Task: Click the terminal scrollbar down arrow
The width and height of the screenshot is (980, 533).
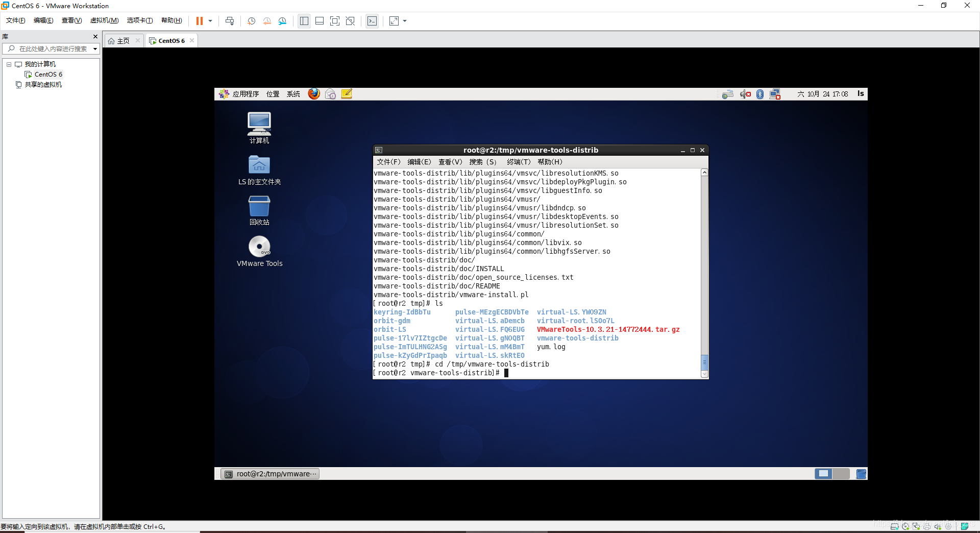Action: click(704, 374)
